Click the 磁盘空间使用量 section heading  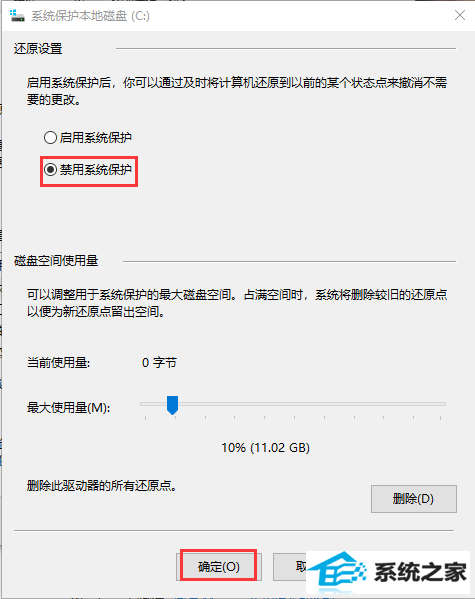pos(56,261)
